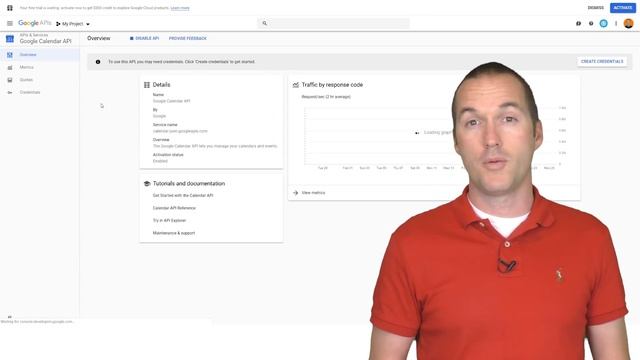This screenshot has width=640, height=360.
Task: Open Calendar API Reference link
Action: point(174,208)
